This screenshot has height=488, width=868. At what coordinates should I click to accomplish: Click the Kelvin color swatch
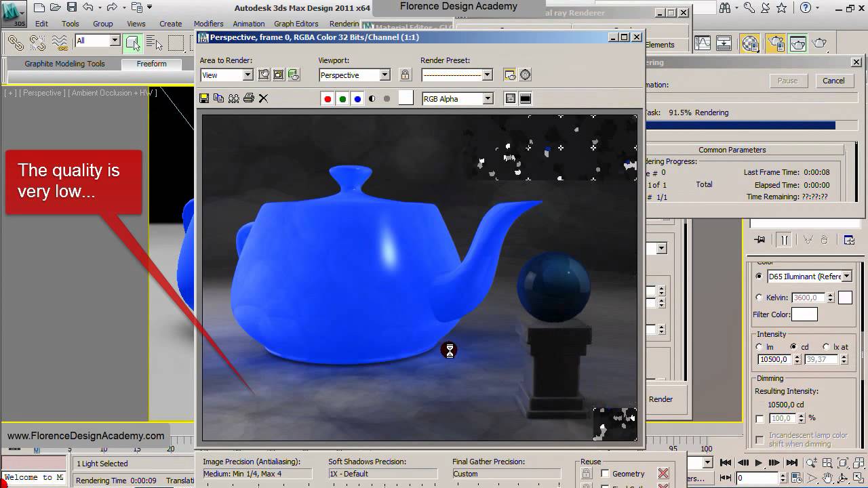click(845, 298)
